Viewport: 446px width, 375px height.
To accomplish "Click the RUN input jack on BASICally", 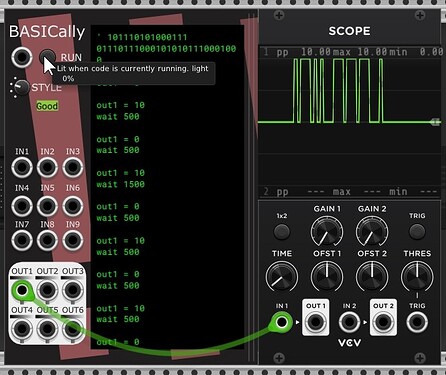I will [22, 57].
